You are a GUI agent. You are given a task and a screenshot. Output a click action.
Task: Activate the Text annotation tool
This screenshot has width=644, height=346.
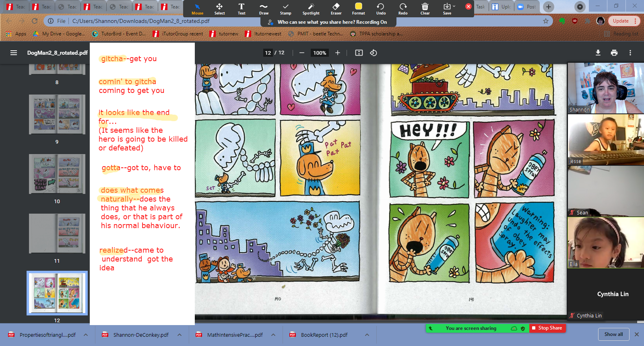point(242,9)
